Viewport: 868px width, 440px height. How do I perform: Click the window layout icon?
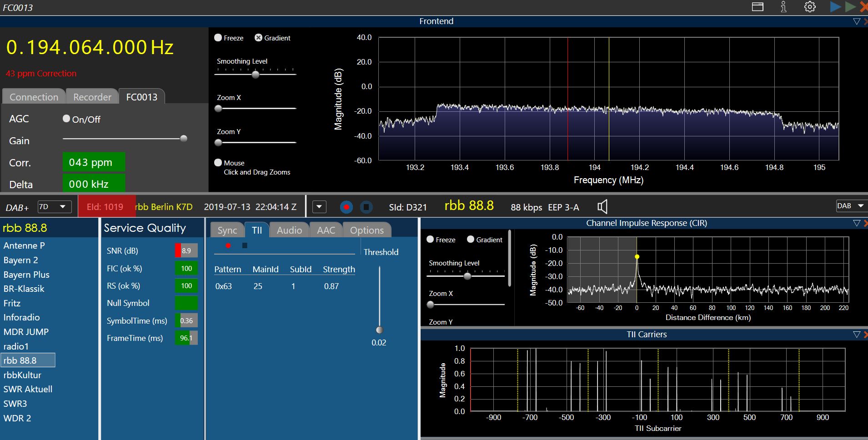point(758,7)
